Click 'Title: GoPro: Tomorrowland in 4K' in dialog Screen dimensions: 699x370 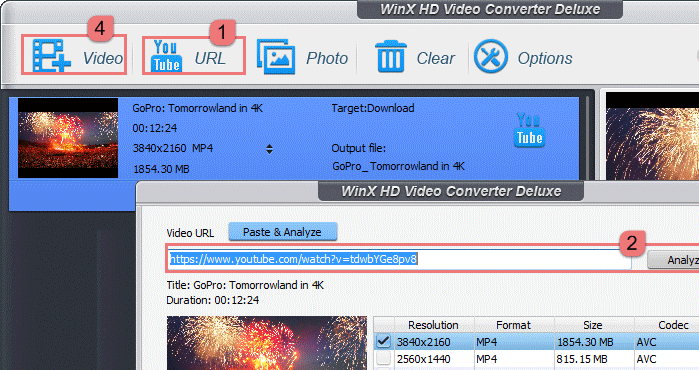245,285
